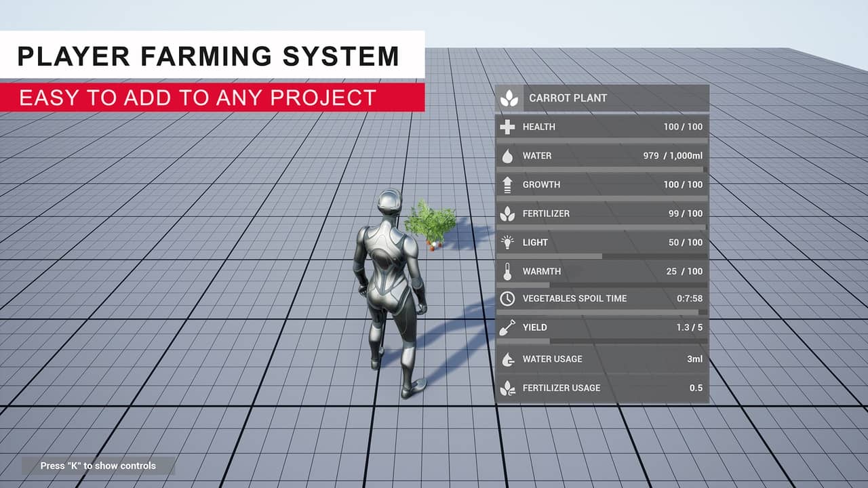The image size is (868, 488).
Task: Click the Fertilizer seeds icon
Action: 507,213
